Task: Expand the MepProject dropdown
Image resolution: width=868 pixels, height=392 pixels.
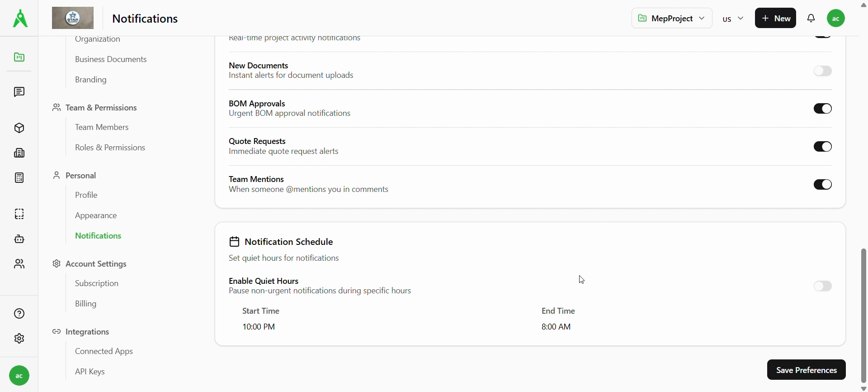Action: (x=671, y=19)
